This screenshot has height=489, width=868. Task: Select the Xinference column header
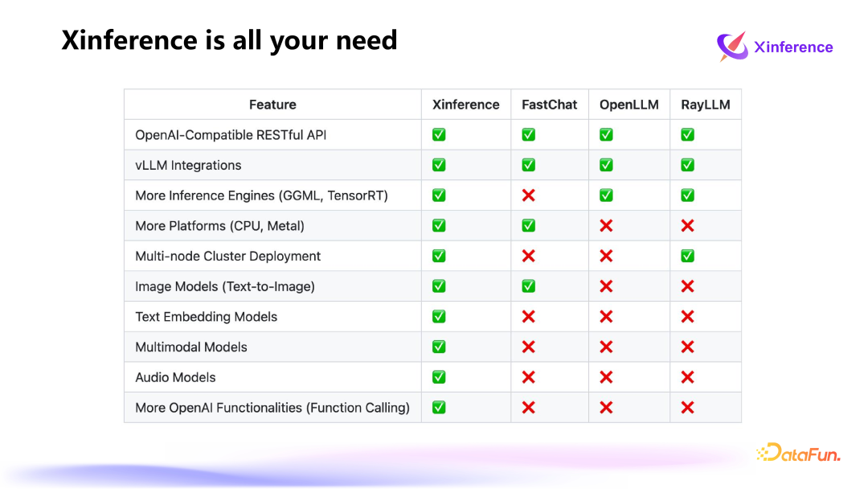[465, 105]
